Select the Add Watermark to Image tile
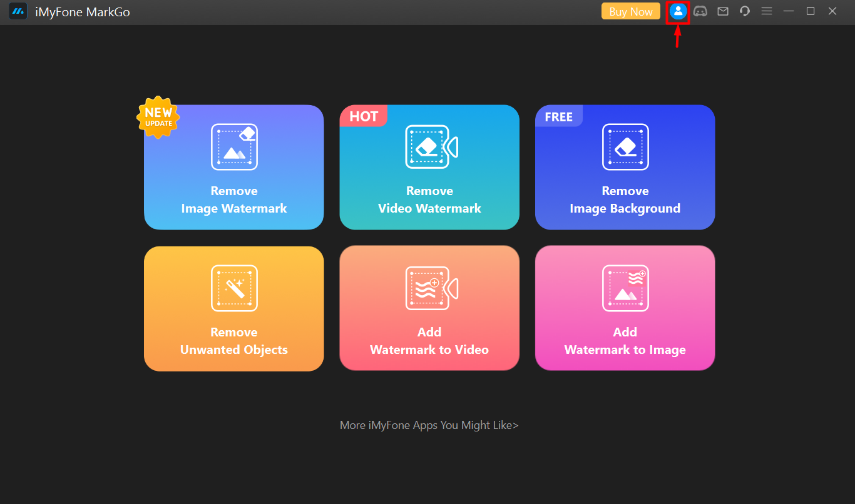This screenshot has width=855, height=504. [625, 308]
